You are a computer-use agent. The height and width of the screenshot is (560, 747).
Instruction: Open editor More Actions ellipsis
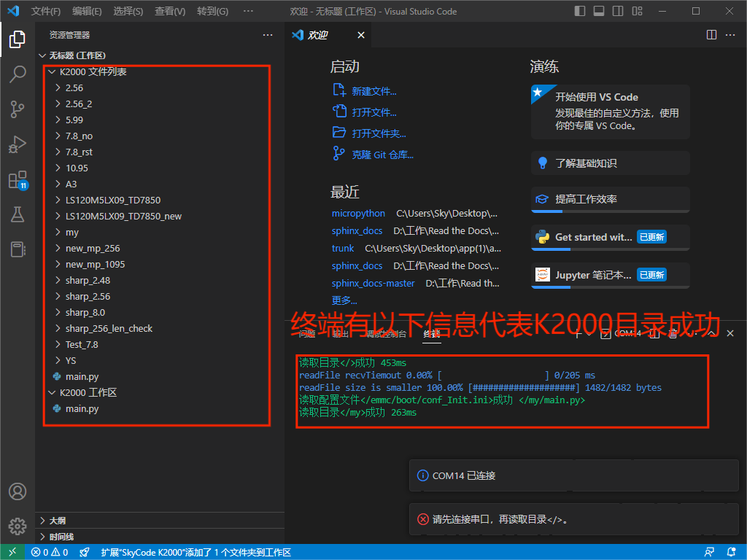730,35
